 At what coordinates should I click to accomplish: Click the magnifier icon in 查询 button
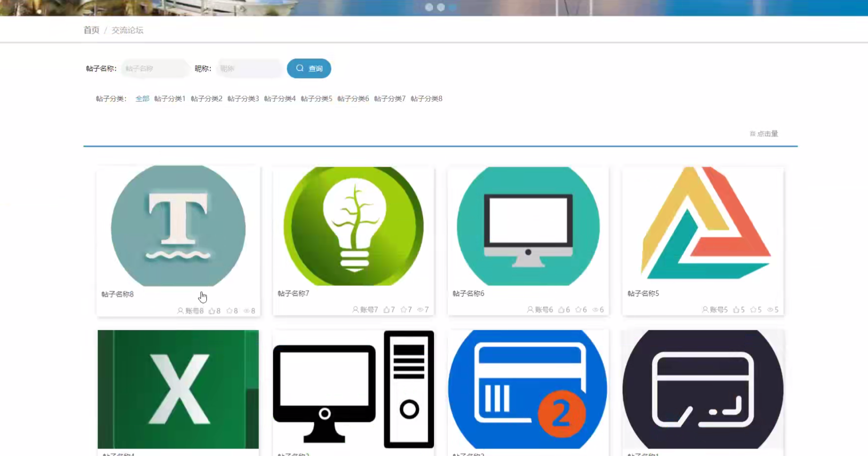click(x=300, y=68)
